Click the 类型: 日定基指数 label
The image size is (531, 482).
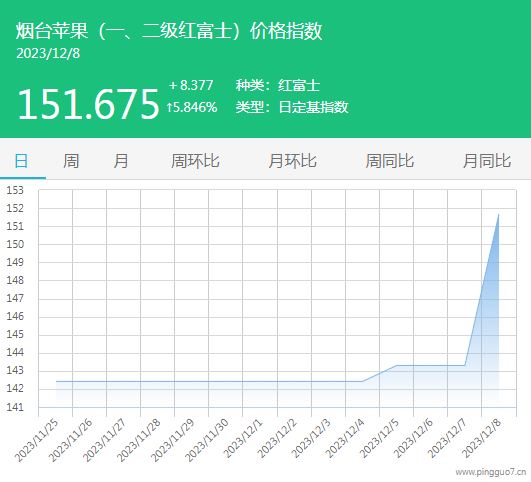[x=292, y=107]
